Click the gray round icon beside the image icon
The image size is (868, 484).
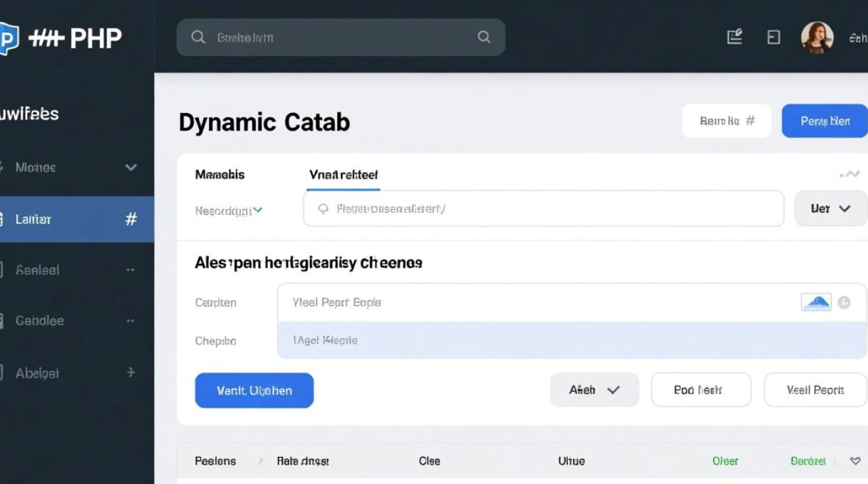844,302
